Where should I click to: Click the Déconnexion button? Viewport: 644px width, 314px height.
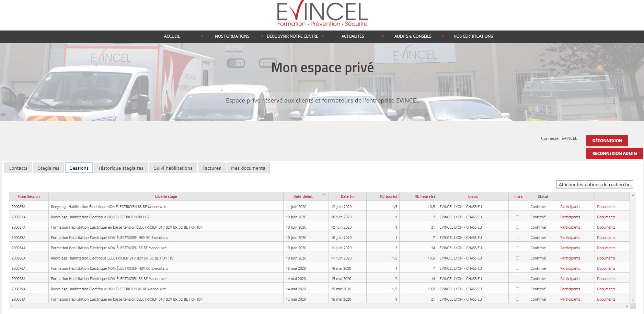point(607,141)
